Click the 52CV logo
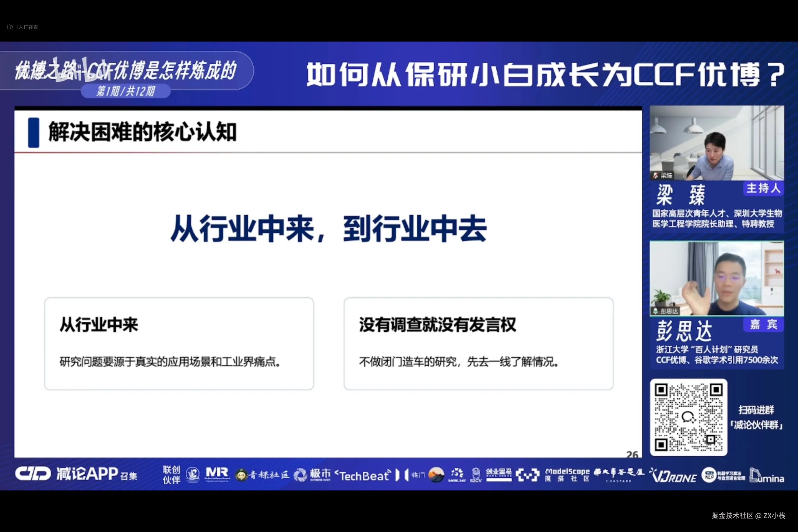Screen dimensions: 798x532 tap(476, 475)
